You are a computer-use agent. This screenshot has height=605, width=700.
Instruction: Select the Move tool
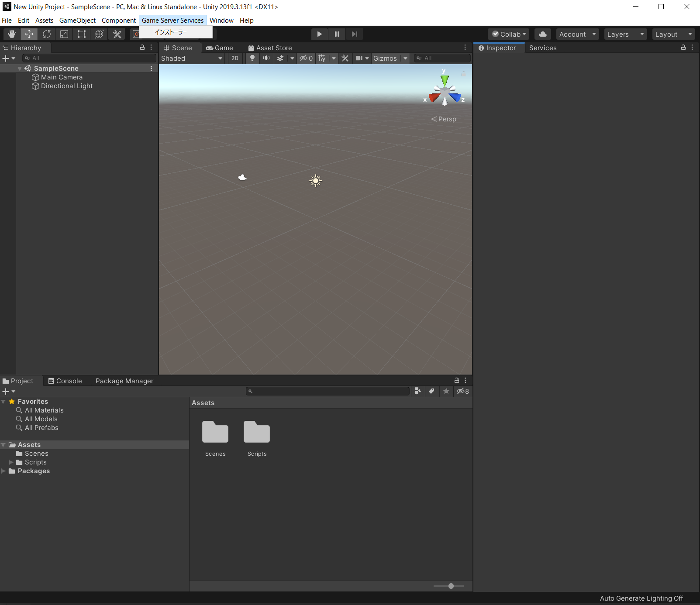click(29, 34)
